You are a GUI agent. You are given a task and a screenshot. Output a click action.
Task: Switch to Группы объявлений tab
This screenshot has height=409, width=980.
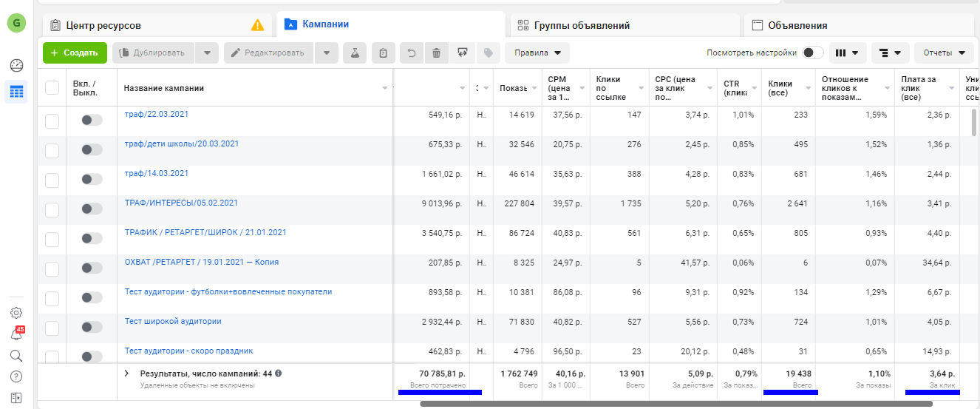[625, 25]
